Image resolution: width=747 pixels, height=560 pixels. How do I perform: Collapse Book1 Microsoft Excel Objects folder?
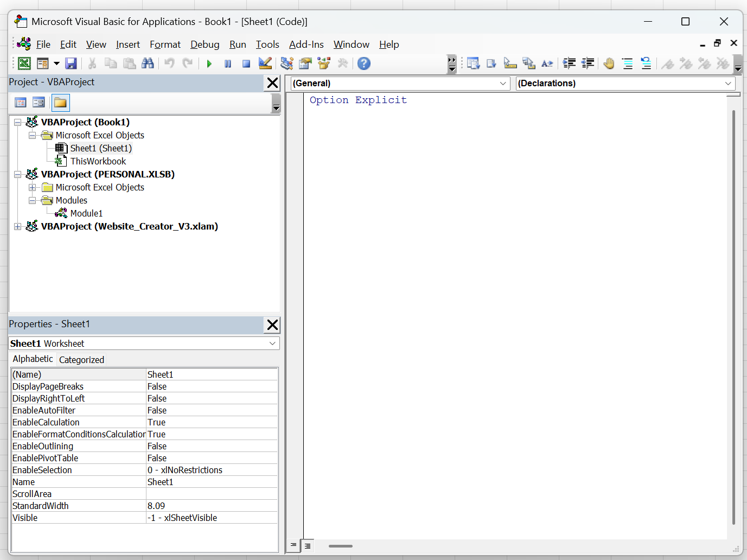(33, 135)
